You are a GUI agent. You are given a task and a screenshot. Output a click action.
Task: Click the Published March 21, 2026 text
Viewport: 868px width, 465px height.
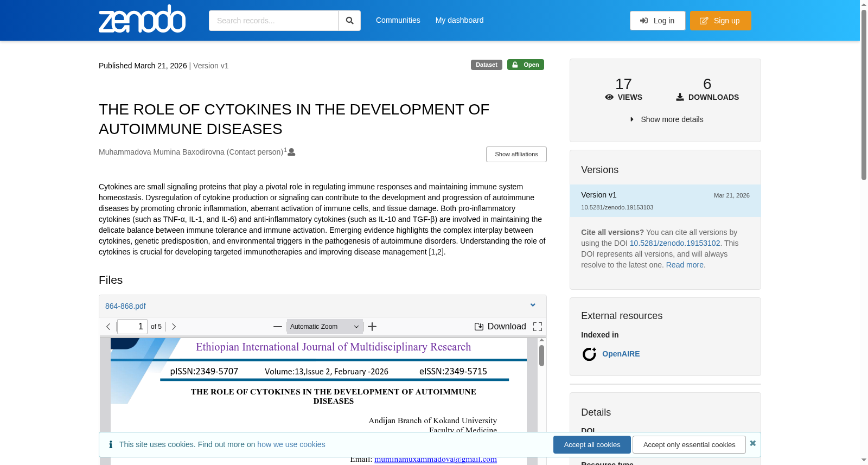point(143,66)
